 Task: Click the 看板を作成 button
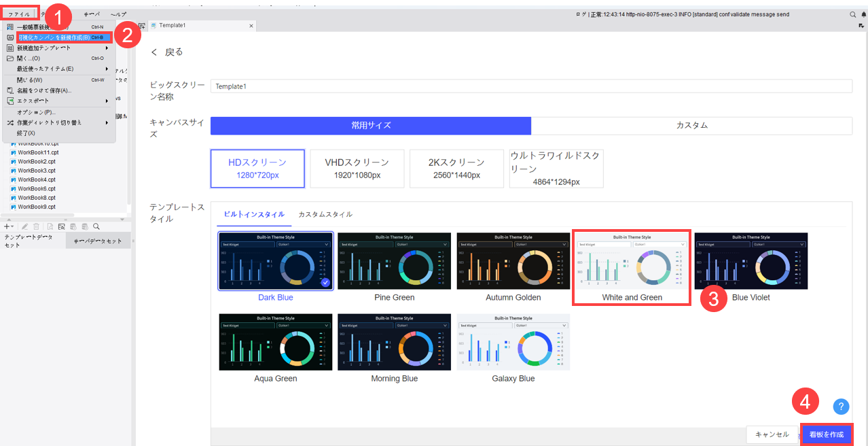tap(827, 434)
